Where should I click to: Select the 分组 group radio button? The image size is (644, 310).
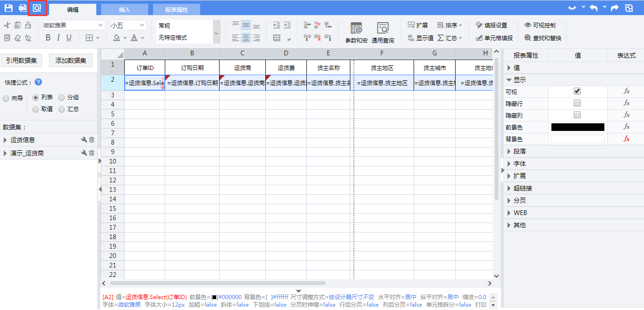tap(62, 98)
